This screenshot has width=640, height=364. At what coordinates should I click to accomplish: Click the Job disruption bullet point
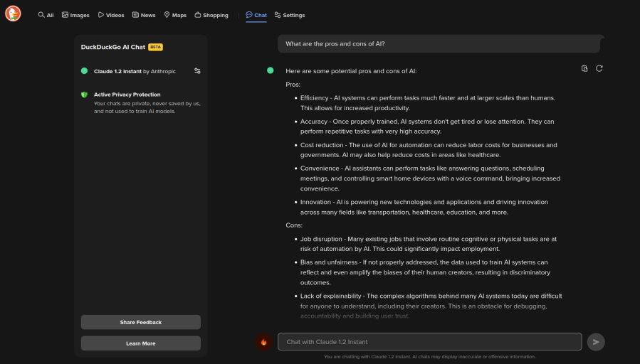(x=429, y=244)
